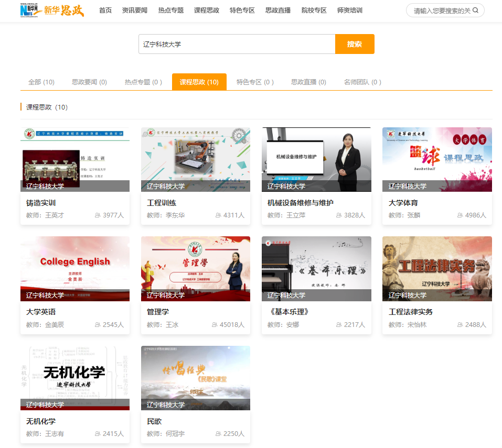The height and width of the screenshot is (448, 502).
Task: Select the 课程思政 (10) results tab
Action: pos(199,82)
